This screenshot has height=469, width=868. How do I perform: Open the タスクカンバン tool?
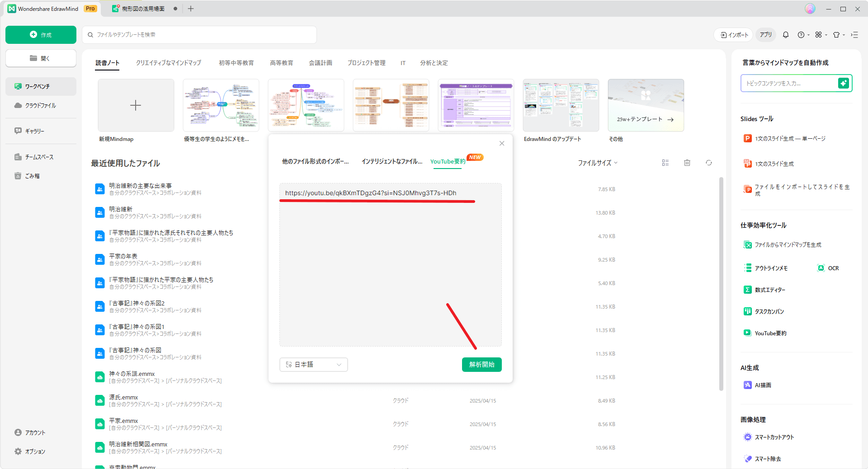[x=764, y=312]
